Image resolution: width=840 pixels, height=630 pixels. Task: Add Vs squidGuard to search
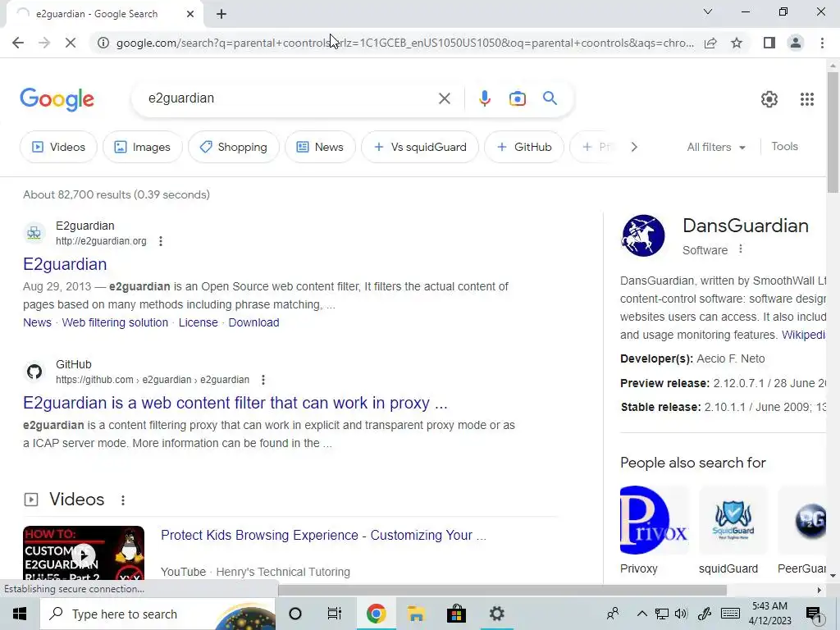pyautogui.click(x=420, y=147)
